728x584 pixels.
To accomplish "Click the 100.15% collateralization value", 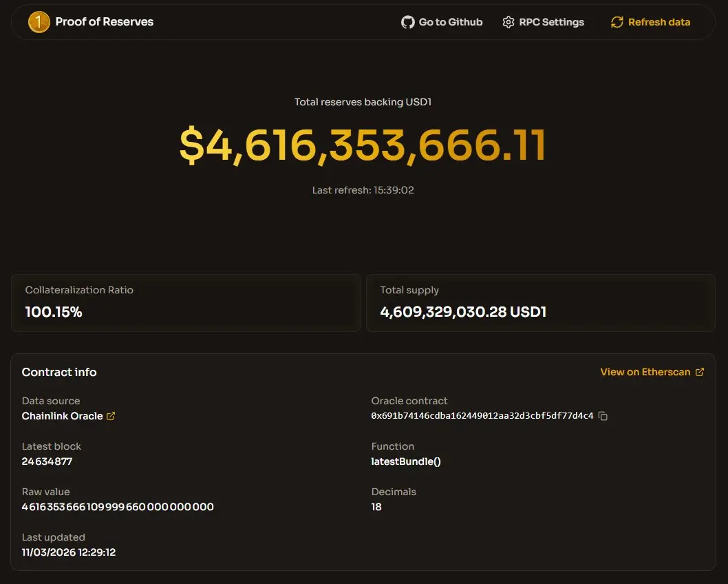I will coord(54,312).
